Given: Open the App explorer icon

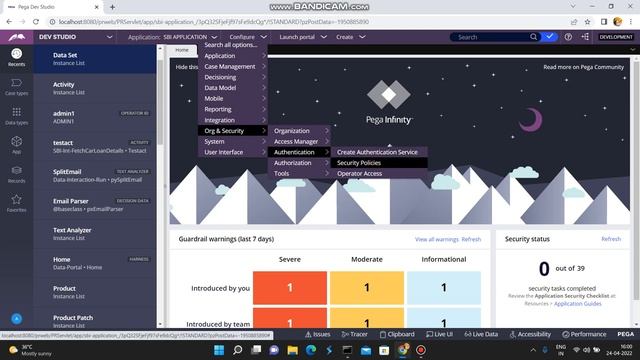Looking at the screenshot, I should pyautogui.click(x=16, y=145).
